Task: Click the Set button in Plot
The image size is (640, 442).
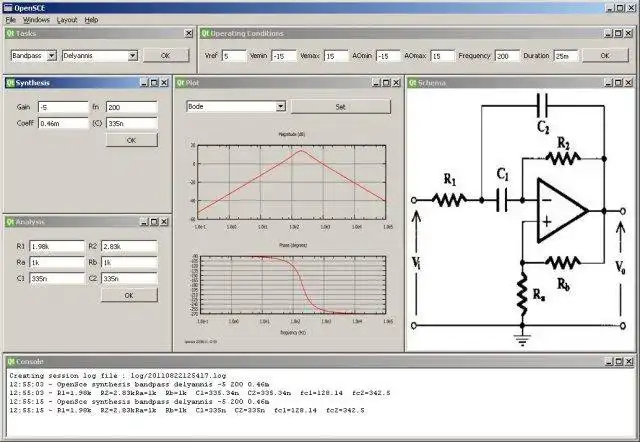Action: click(x=340, y=107)
